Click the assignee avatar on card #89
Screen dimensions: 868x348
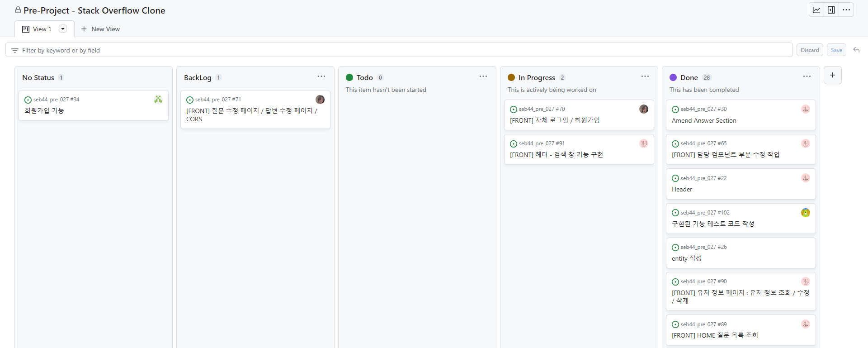point(806,324)
